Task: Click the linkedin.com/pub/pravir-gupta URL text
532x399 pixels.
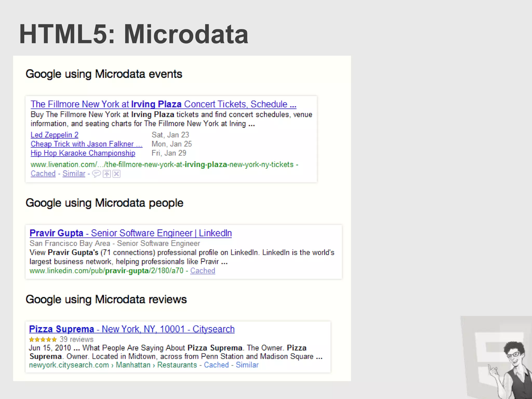Action: tap(107, 271)
